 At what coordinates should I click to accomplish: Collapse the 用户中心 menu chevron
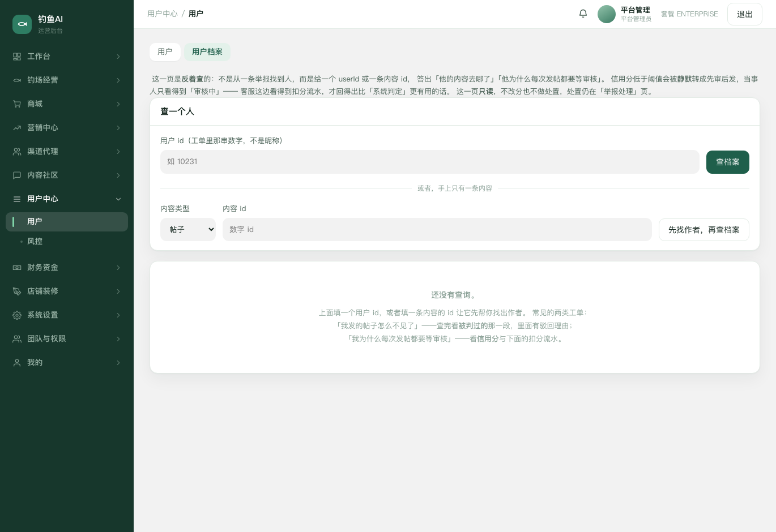click(x=118, y=199)
